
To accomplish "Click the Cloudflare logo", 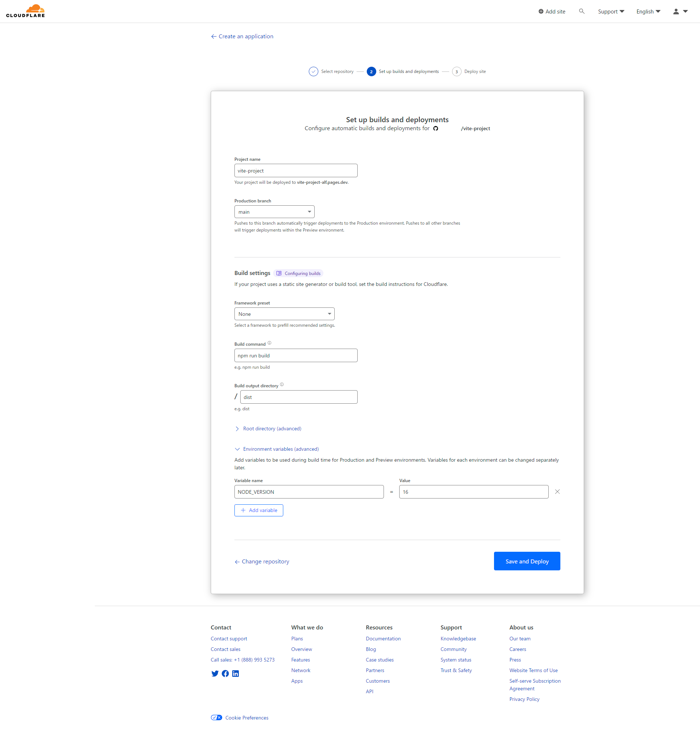I will click(26, 11).
